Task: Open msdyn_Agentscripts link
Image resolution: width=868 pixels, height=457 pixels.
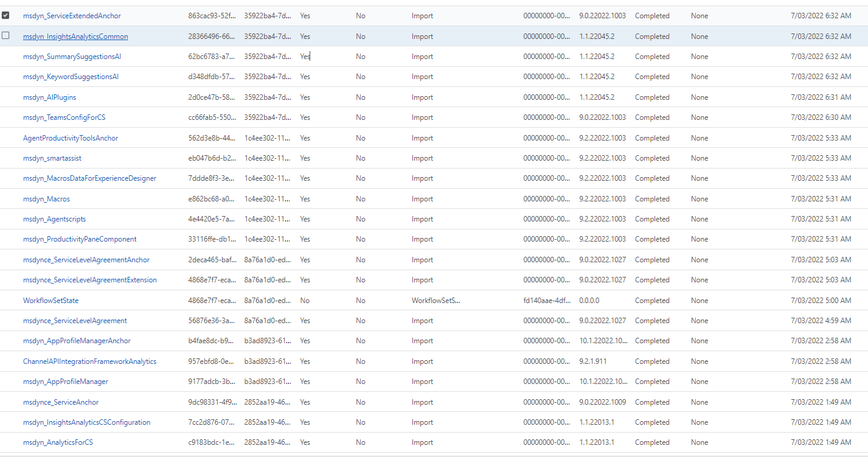Action: pos(54,219)
